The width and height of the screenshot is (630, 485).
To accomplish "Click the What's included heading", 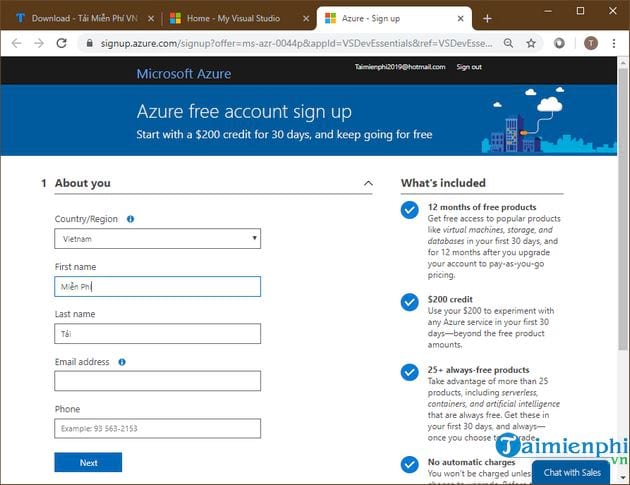I will coord(443,183).
